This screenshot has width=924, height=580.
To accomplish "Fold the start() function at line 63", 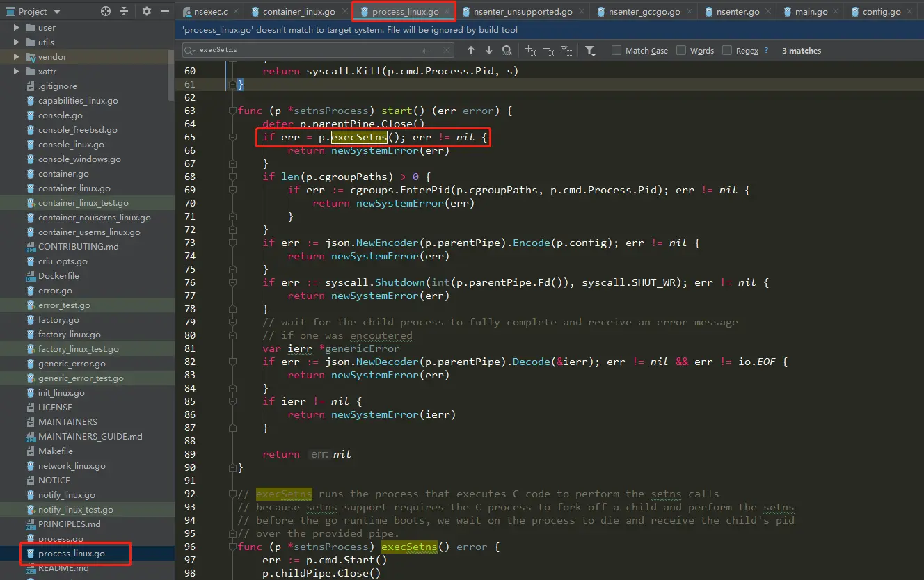I will pos(233,111).
